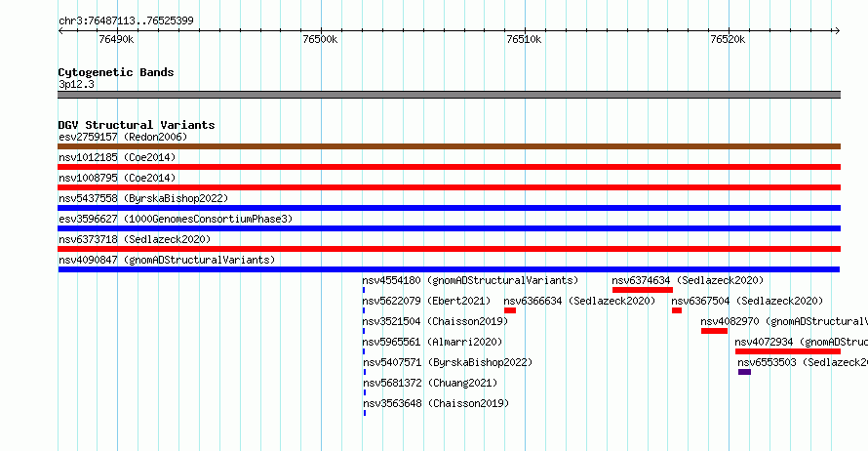Open the nsv6373718 (Sedlazeck2020) label
This screenshot has width=868, height=451.
pos(135,239)
